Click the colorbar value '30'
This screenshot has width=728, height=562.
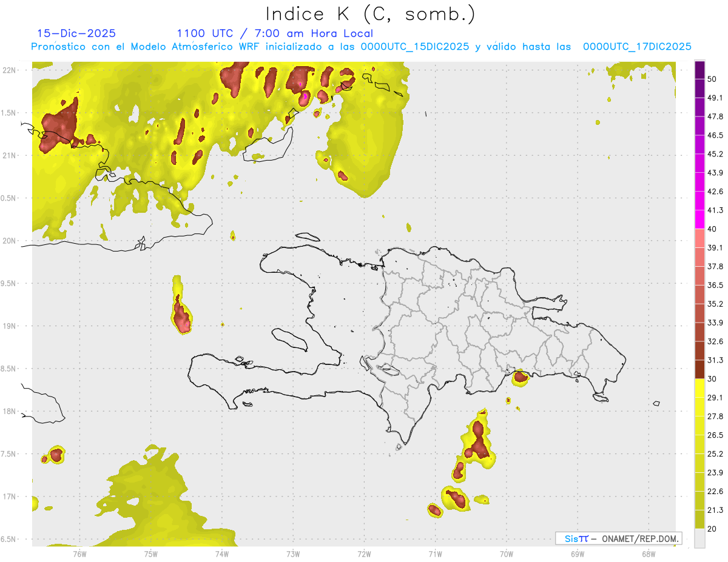pyautogui.click(x=712, y=379)
